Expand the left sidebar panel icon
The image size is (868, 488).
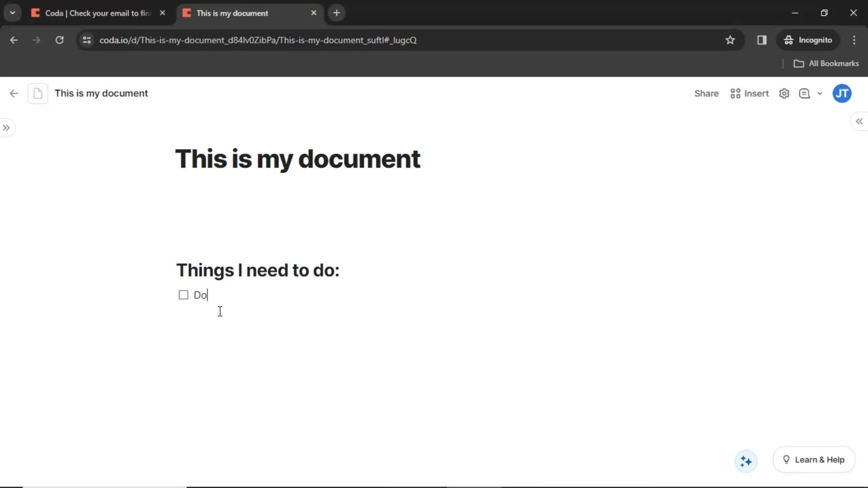7,127
